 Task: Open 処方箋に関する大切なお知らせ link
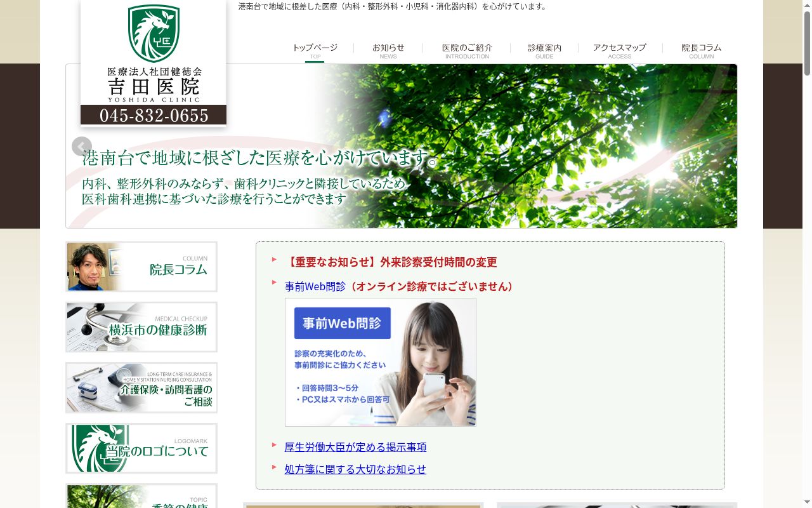[x=355, y=469]
